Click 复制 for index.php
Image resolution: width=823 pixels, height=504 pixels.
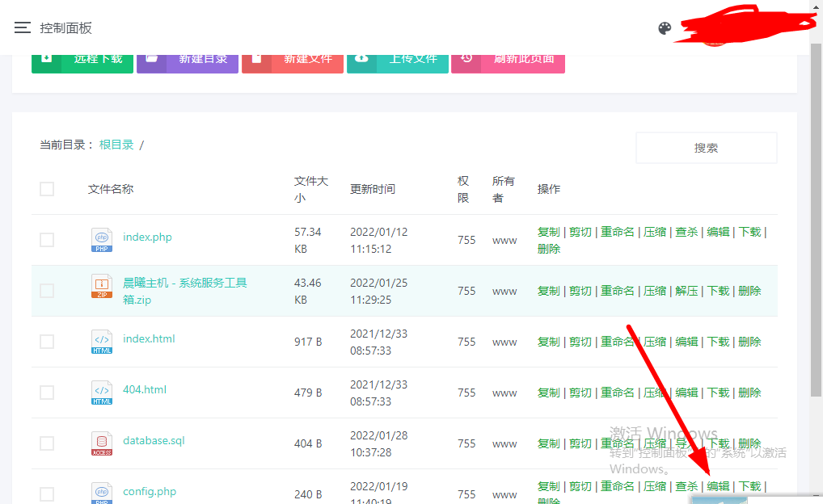549,232
